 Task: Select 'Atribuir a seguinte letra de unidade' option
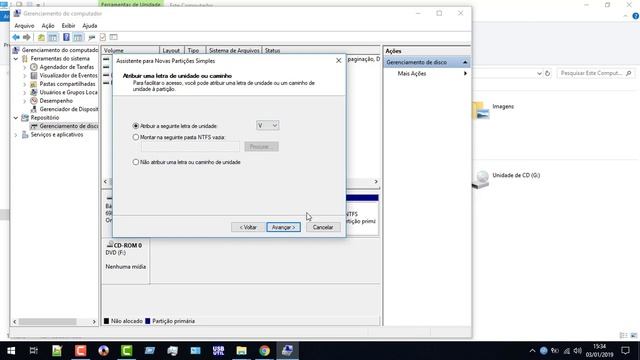click(x=136, y=126)
